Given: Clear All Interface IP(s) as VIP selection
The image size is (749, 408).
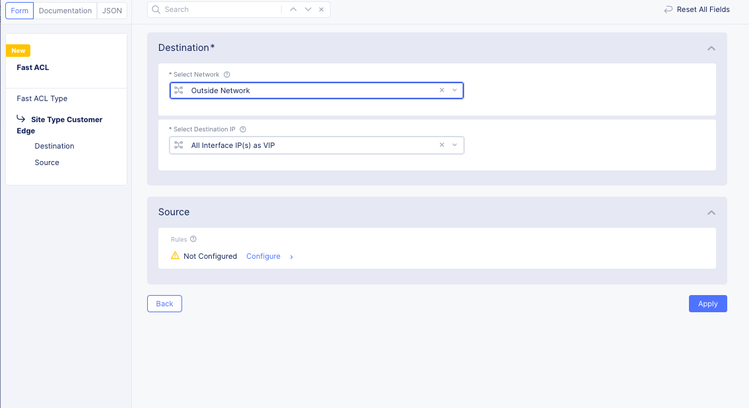Looking at the screenshot, I should pos(442,145).
